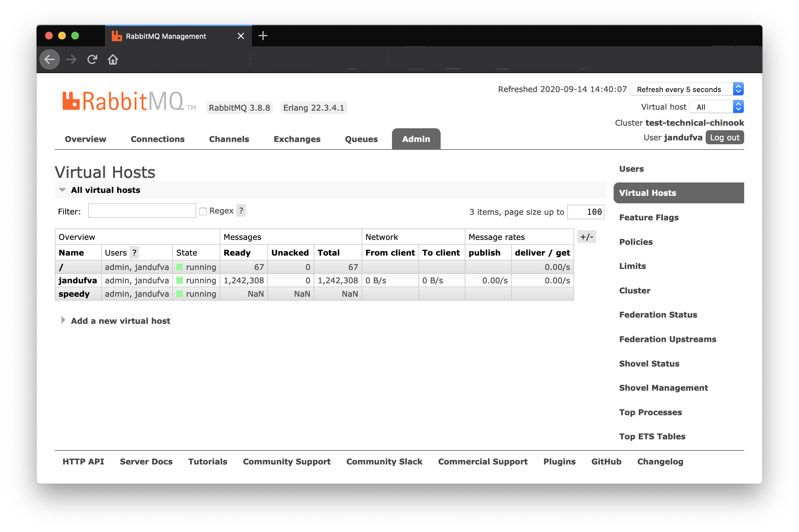Select the Admin tab
The height and width of the screenshot is (532, 799).
tap(416, 139)
